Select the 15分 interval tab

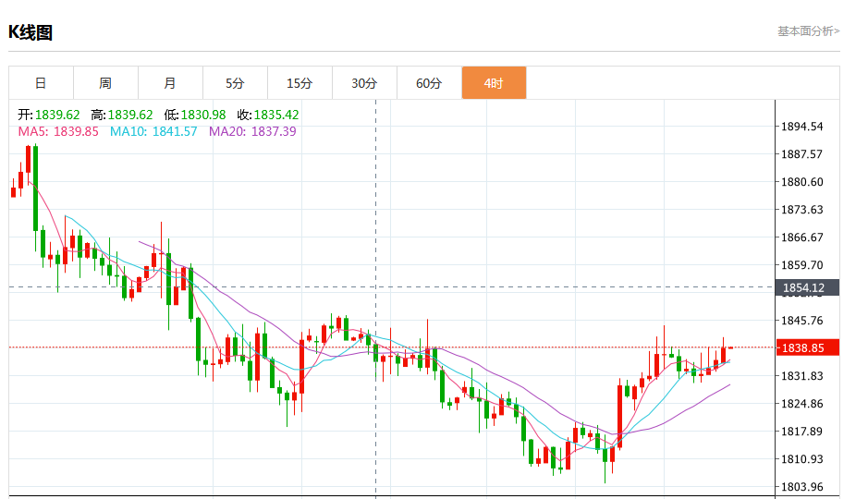click(300, 83)
